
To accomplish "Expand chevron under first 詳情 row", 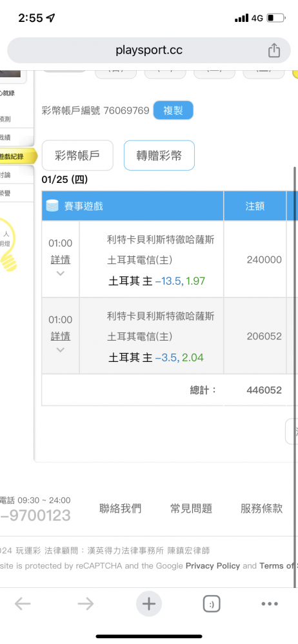I will coord(60,274).
